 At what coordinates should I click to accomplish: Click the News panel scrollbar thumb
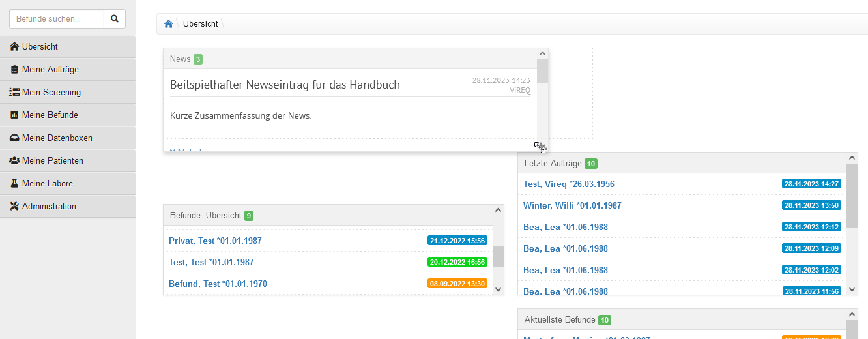pyautogui.click(x=542, y=71)
